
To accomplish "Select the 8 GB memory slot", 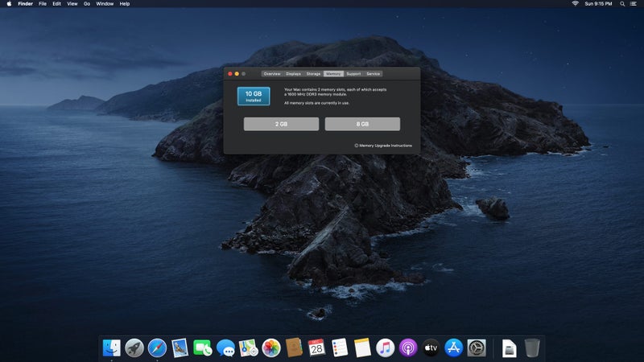I will pyautogui.click(x=362, y=124).
